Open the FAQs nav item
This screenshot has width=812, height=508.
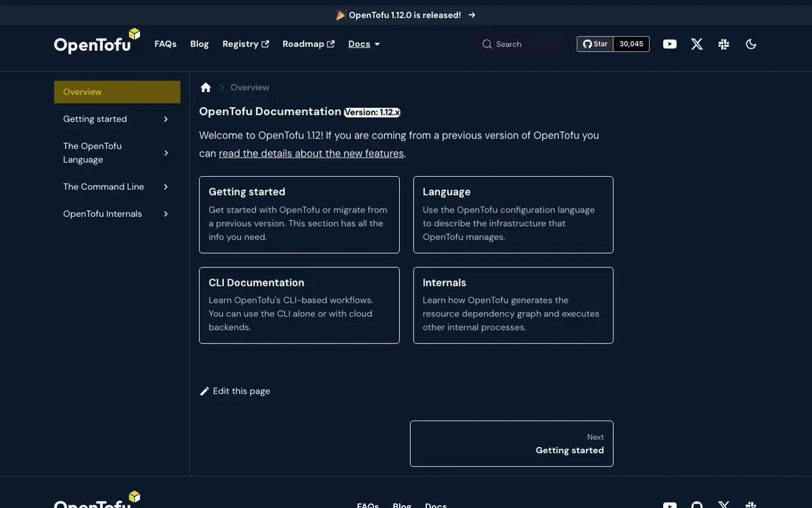165,44
